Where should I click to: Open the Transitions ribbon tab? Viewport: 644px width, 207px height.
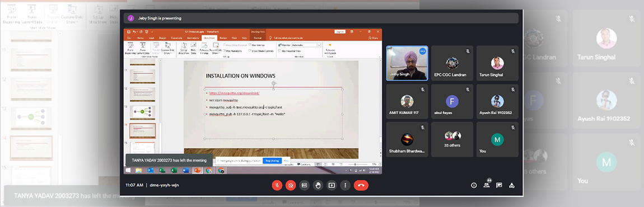(176, 38)
